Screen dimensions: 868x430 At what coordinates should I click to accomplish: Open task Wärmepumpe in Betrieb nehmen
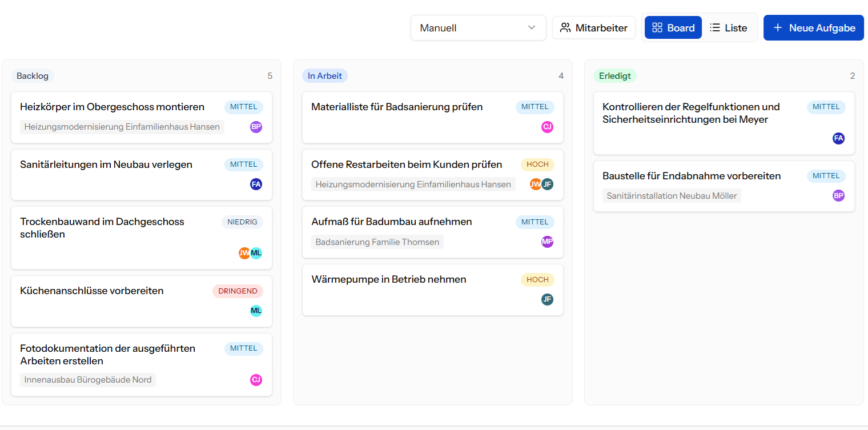click(x=389, y=279)
